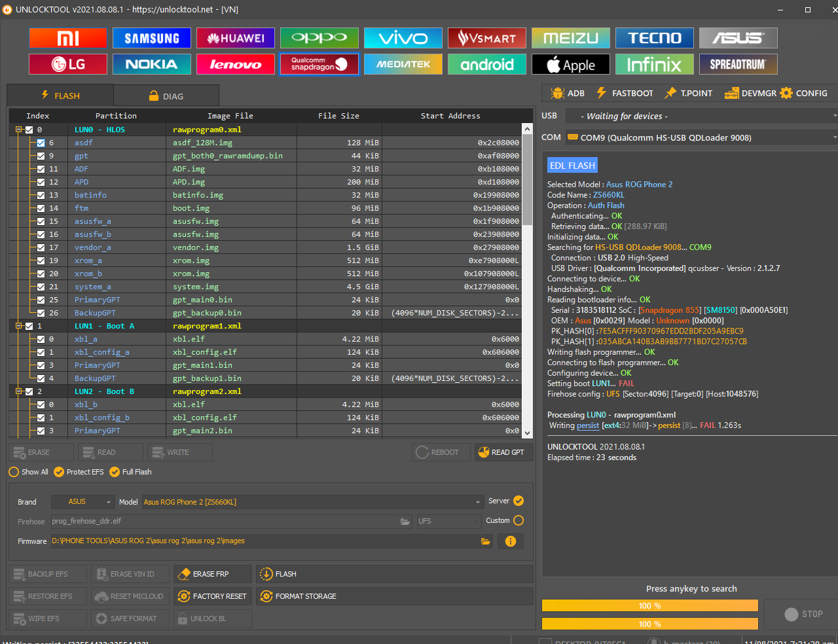Open the Model dropdown
838x644 pixels.
tap(312, 502)
